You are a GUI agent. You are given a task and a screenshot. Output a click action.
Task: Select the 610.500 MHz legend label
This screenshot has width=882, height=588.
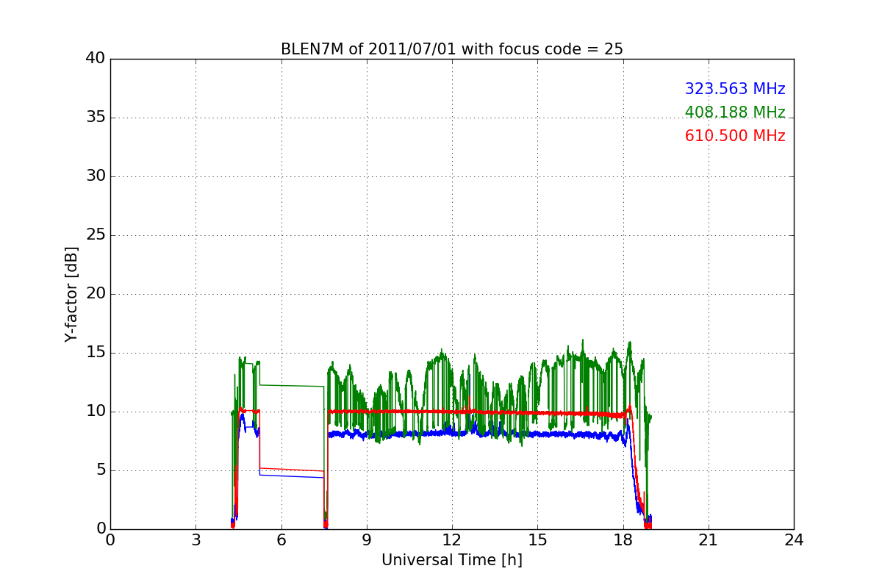coord(735,136)
